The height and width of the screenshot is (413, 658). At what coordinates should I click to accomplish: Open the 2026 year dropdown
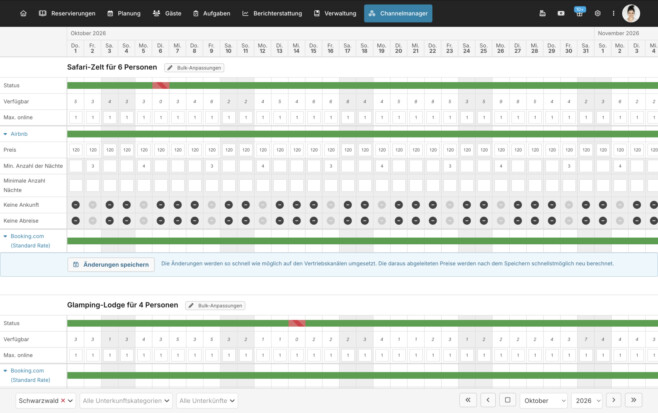[587, 400]
